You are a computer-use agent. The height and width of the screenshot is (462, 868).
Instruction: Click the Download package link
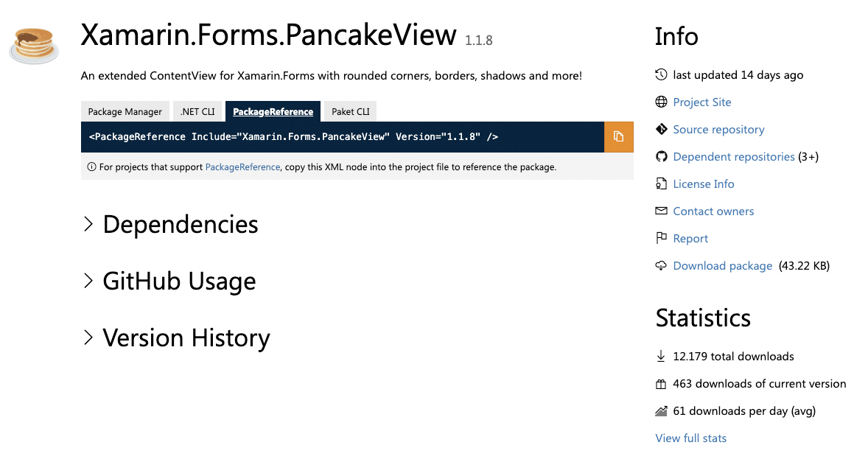tap(722, 266)
